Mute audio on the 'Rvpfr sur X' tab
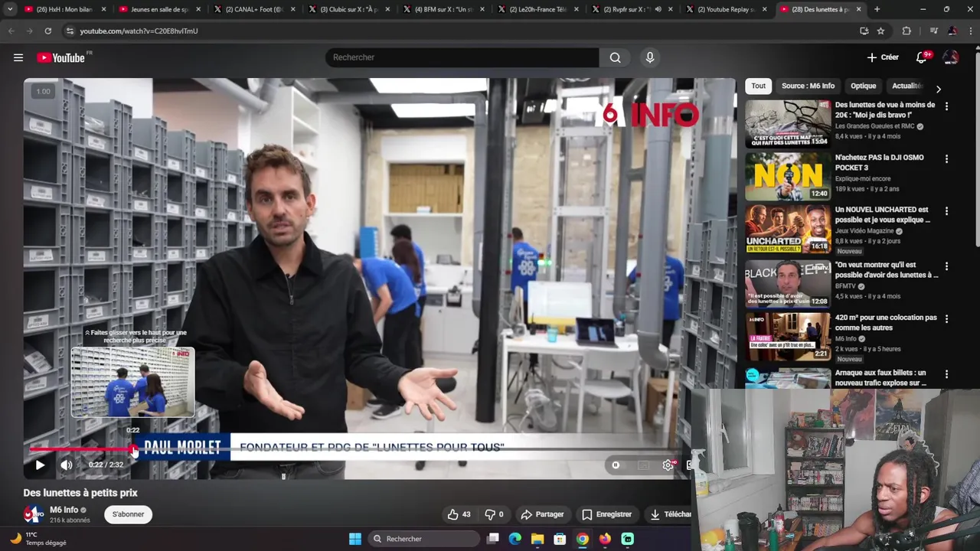Image resolution: width=980 pixels, height=551 pixels. click(x=658, y=9)
